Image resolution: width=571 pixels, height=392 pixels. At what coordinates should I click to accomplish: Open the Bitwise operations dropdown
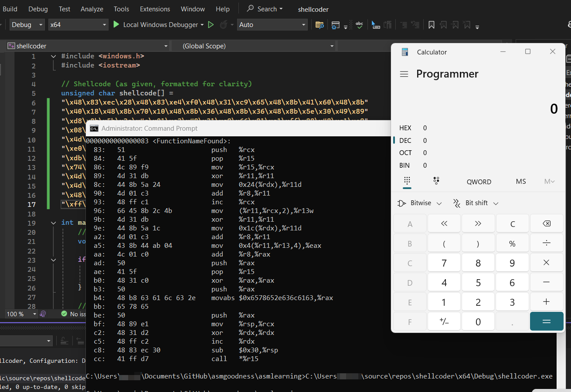coord(419,203)
